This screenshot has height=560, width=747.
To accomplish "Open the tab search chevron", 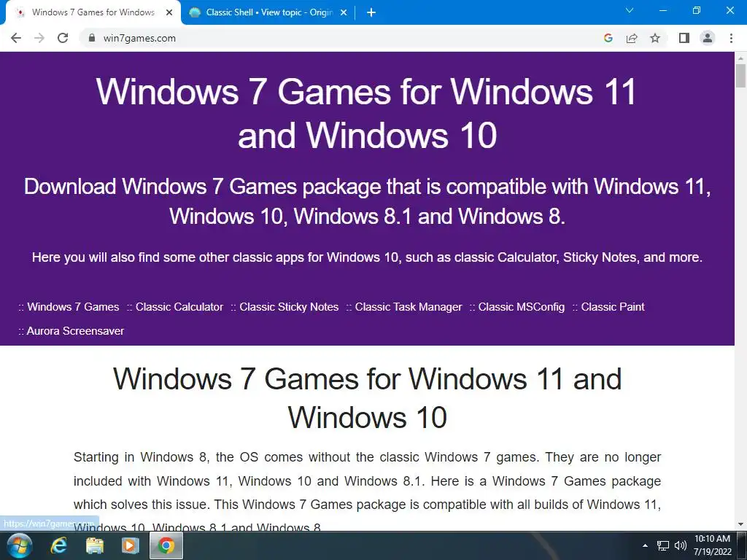I will (630, 10).
